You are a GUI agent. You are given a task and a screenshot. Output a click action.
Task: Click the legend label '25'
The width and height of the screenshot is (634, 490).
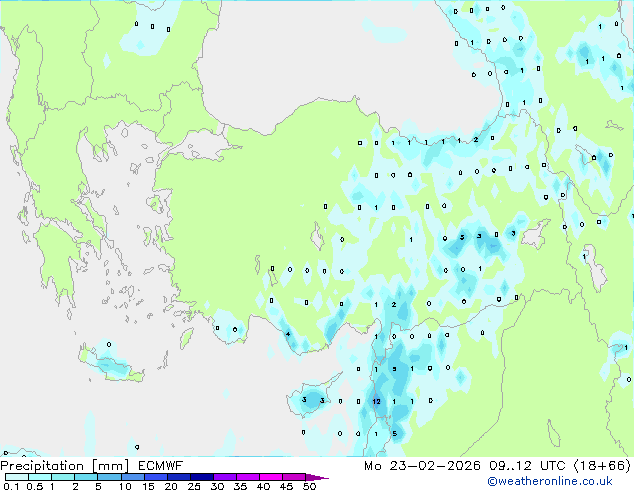pyautogui.click(x=194, y=486)
